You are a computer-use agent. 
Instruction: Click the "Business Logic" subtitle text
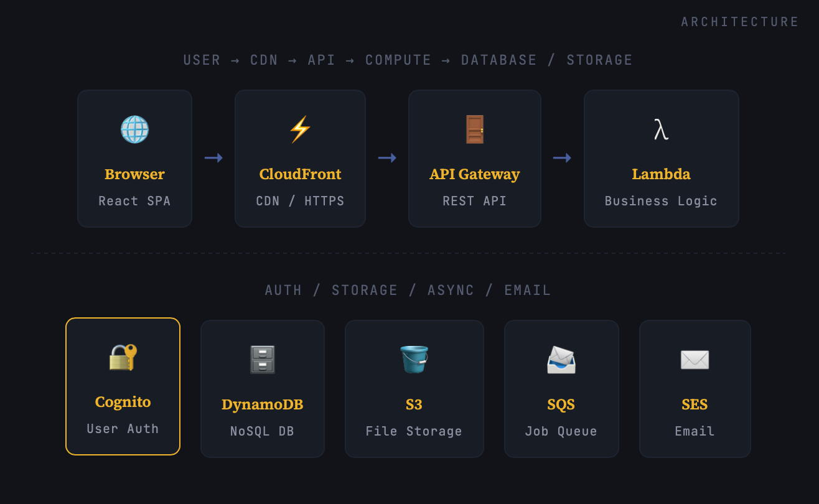tap(661, 201)
